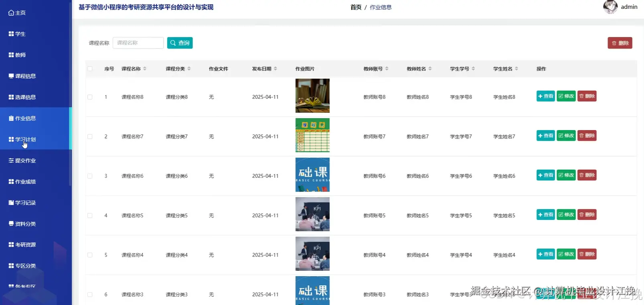Click the magnifier icon in 查询 button
644x305 pixels.
tap(173, 43)
